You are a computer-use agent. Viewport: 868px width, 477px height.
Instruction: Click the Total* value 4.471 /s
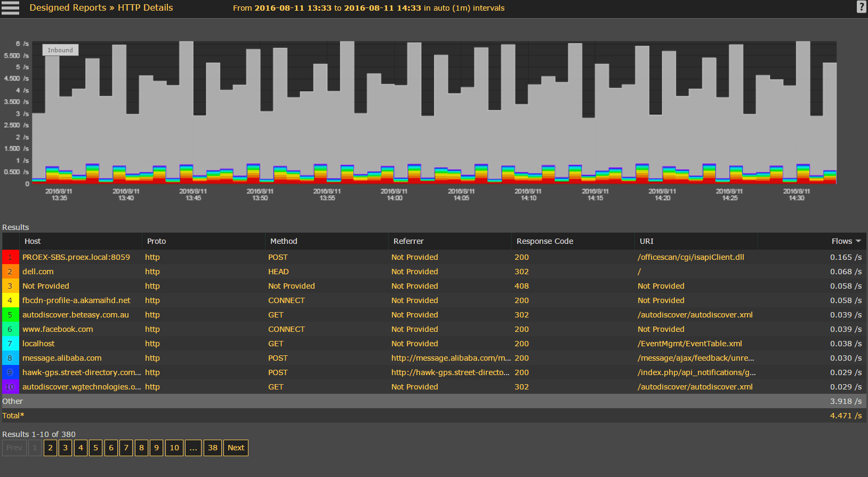click(x=846, y=416)
